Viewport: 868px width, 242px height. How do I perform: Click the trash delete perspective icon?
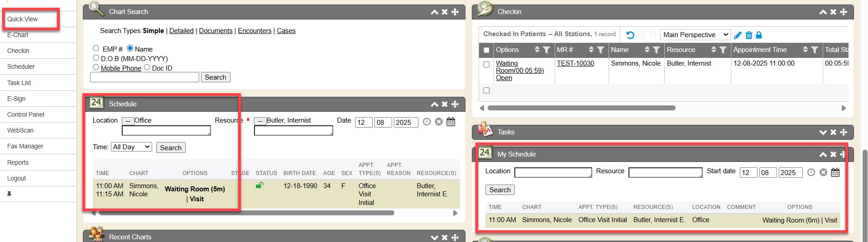(x=748, y=35)
